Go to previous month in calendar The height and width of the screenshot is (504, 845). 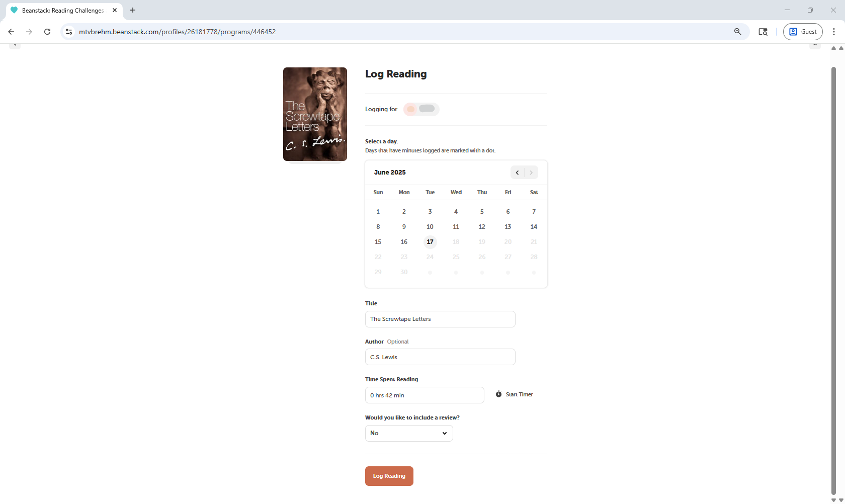(x=517, y=173)
